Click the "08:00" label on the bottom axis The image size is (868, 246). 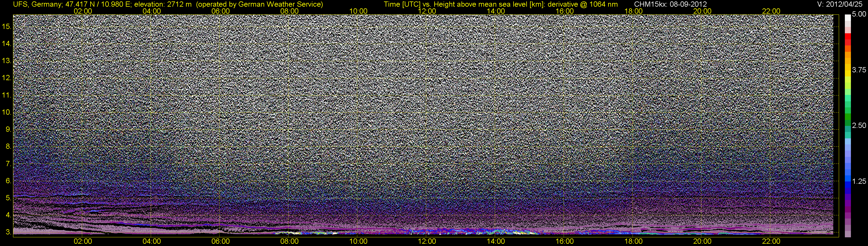tap(289, 241)
